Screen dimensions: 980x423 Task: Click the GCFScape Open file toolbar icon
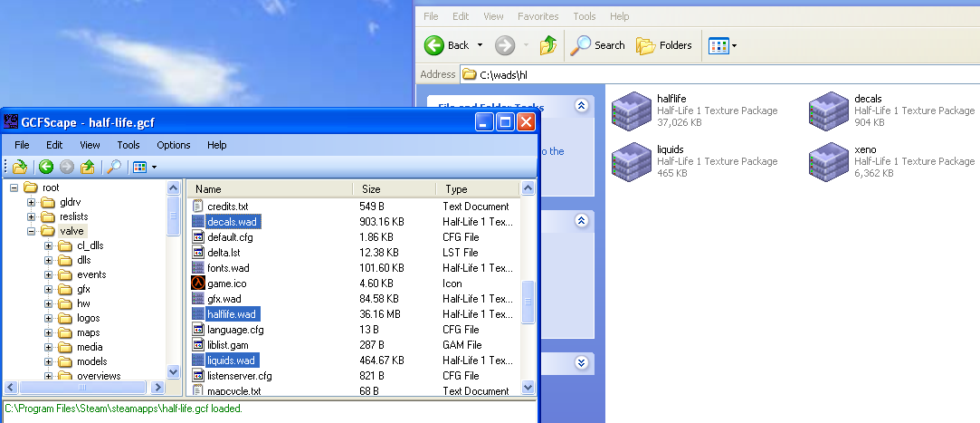[x=19, y=167]
